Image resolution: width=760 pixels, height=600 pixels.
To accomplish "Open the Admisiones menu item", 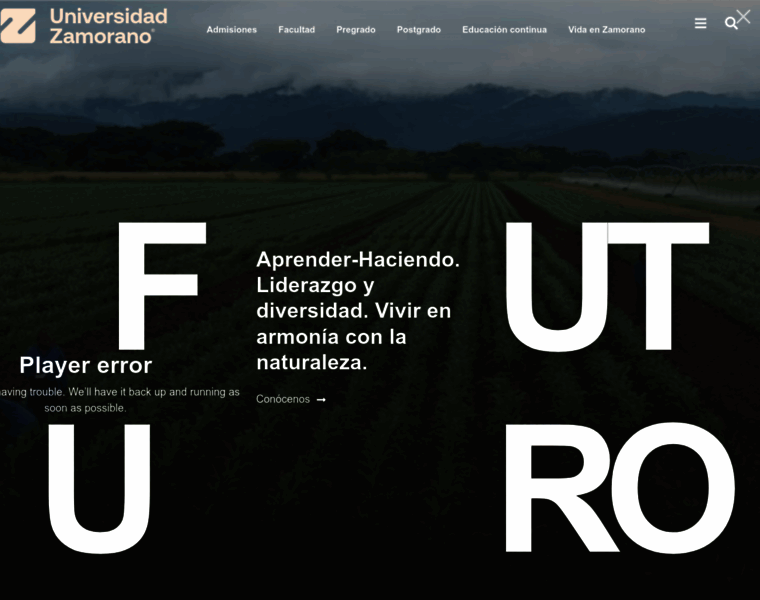I will pyautogui.click(x=232, y=30).
